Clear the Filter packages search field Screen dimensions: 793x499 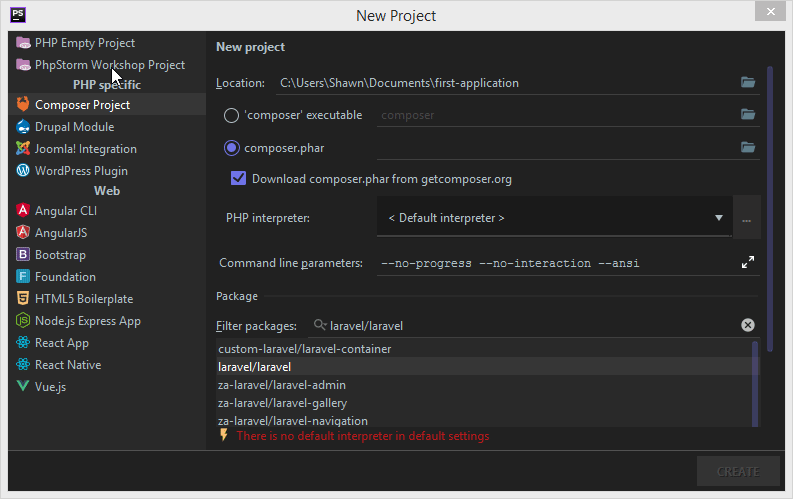(x=747, y=325)
